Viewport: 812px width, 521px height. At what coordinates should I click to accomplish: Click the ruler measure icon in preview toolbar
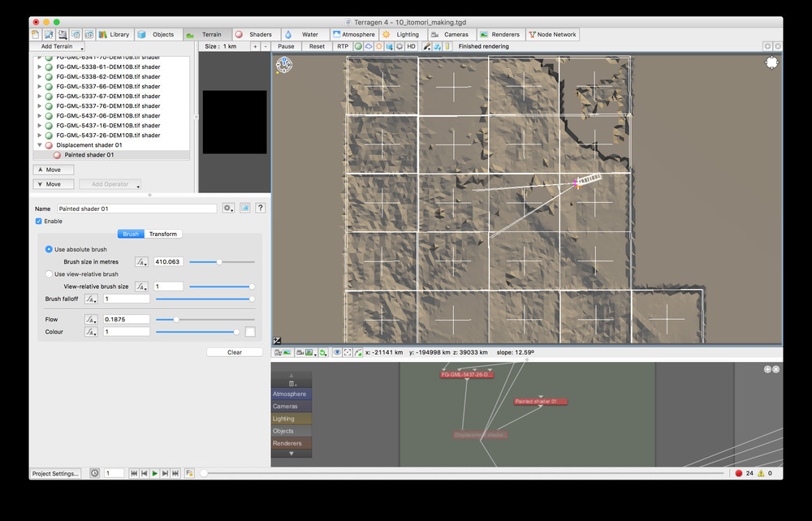point(447,46)
